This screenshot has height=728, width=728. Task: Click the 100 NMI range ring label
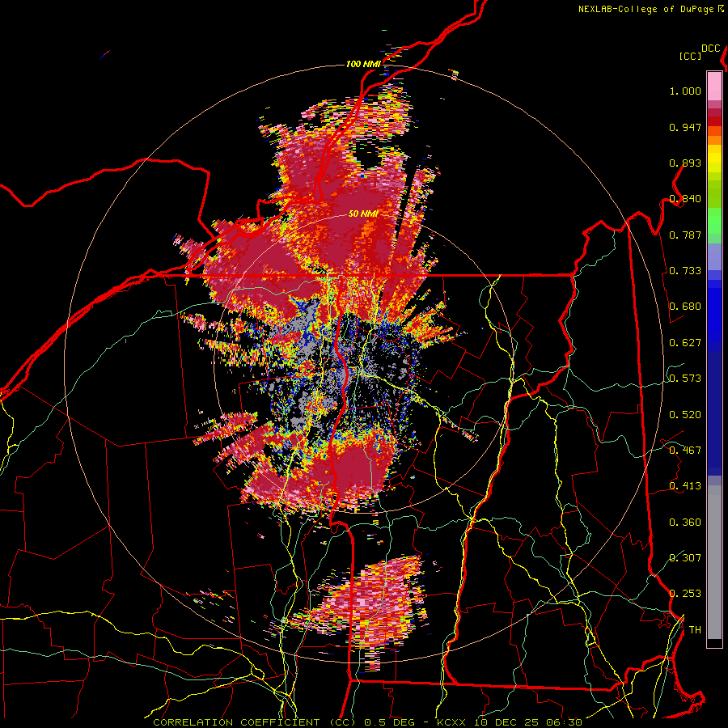363,64
